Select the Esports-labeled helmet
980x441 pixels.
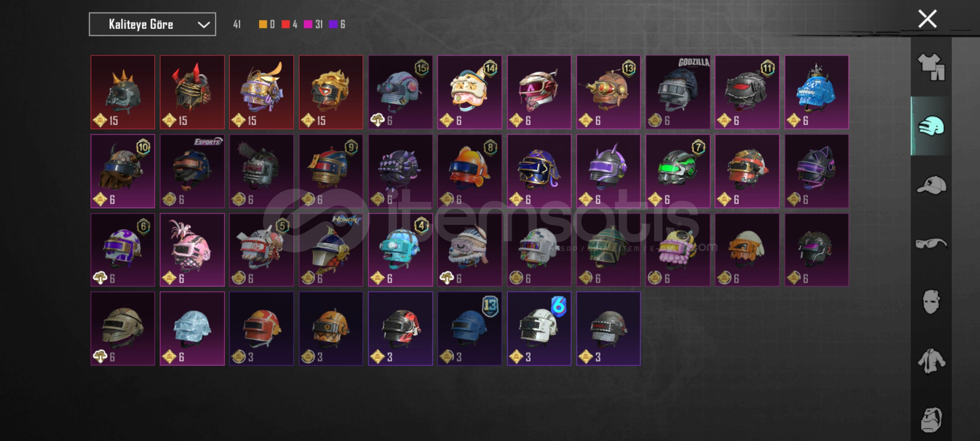(192, 171)
